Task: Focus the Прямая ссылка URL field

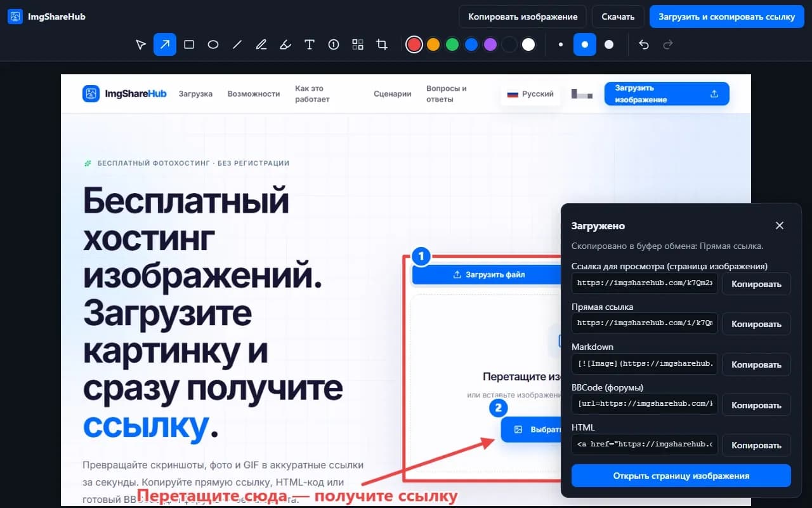Action: click(x=645, y=323)
